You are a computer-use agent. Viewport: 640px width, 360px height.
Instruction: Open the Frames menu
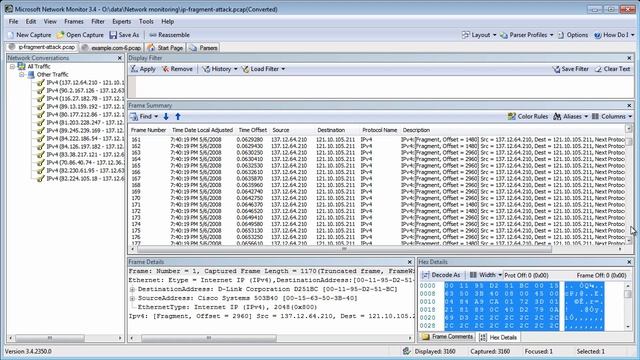click(74, 22)
